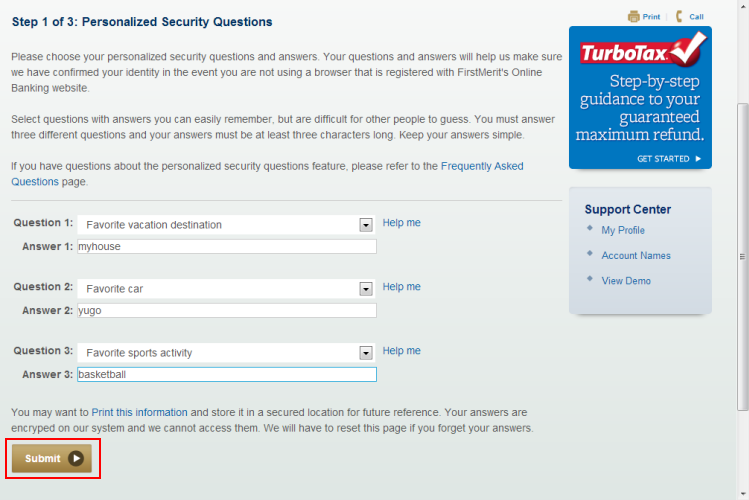Viewport: 749px width, 500px height.
Task: Click the printer icon near Print
Action: [633, 16]
